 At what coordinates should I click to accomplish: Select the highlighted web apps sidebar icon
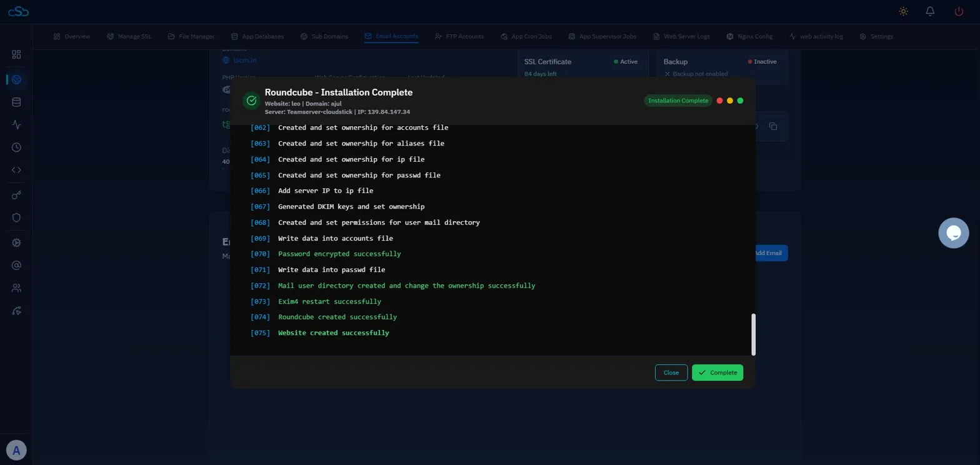[x=16, y=79]
